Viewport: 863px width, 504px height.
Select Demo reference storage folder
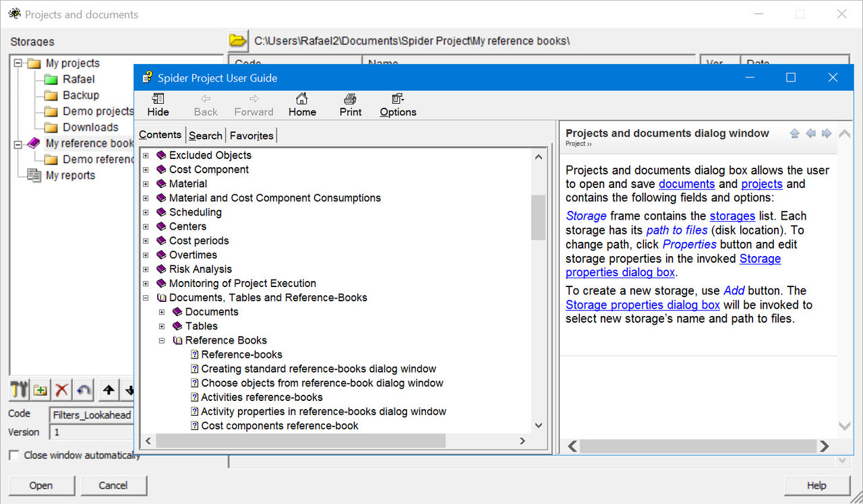point(89,159)
